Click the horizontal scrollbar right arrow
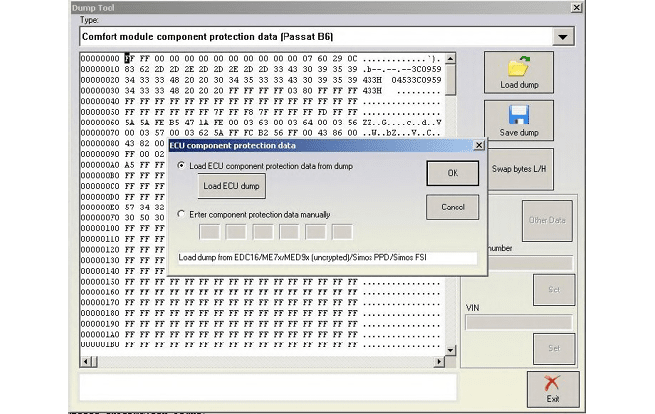Viewport: 655px width, 414px height. [436, 359]
